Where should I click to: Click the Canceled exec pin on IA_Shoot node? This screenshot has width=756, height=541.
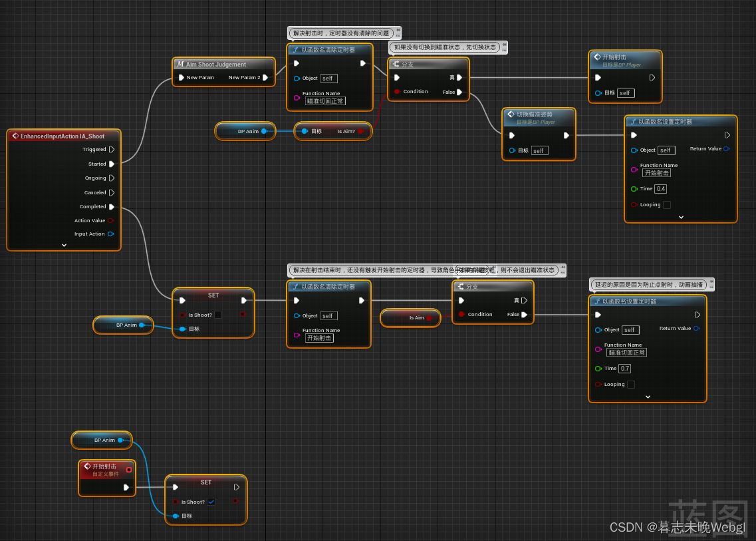pos(112,192)
